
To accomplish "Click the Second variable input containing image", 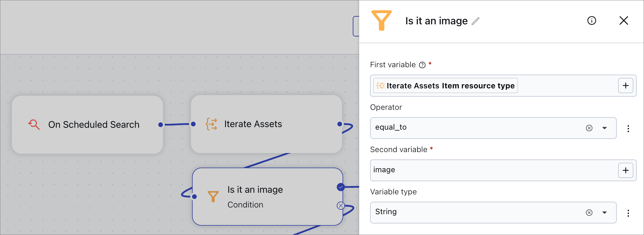I will [493, 170].
